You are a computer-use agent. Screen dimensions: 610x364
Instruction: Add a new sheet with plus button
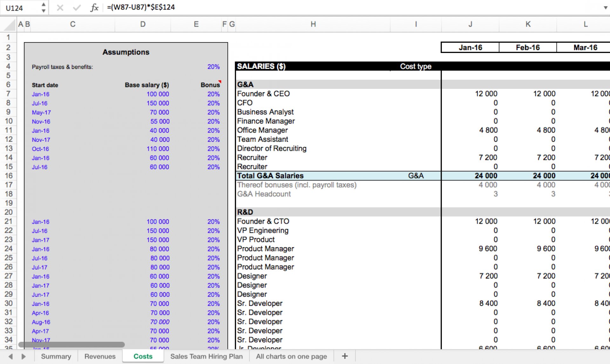(x=345, y=356)
